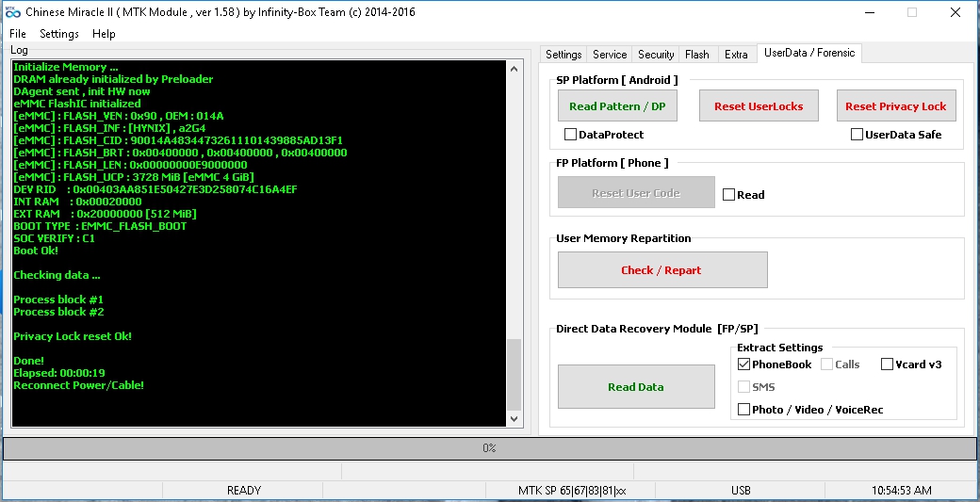
Task: Click the 'Checking data ...' log line
Action: pyautogui.click(x=57, y=275)
